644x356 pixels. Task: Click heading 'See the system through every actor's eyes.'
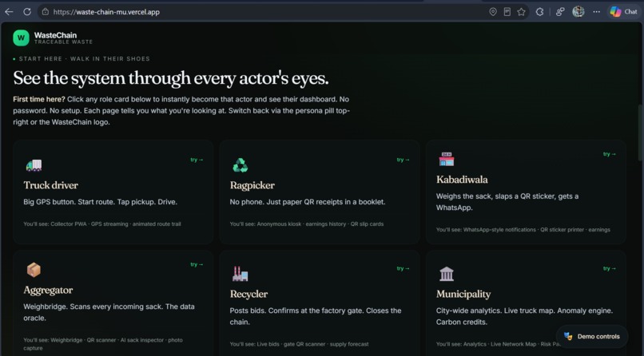pyautogui.click(x=171, y=78)
